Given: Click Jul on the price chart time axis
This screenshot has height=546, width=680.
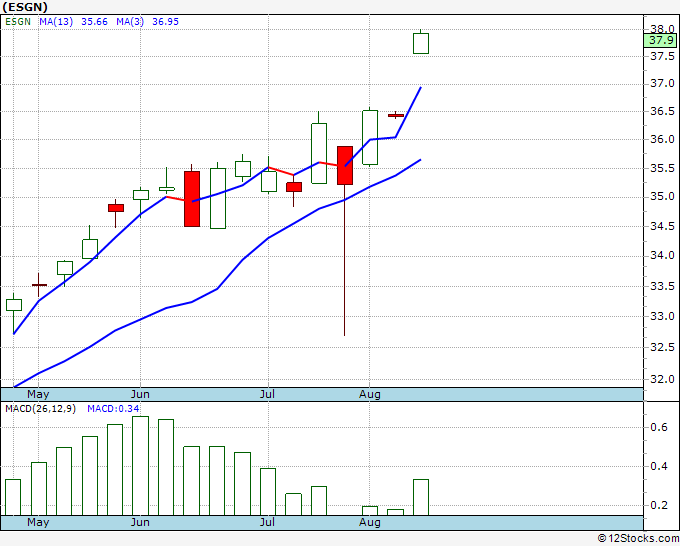Looking at the screenshot, I should 268,395.
